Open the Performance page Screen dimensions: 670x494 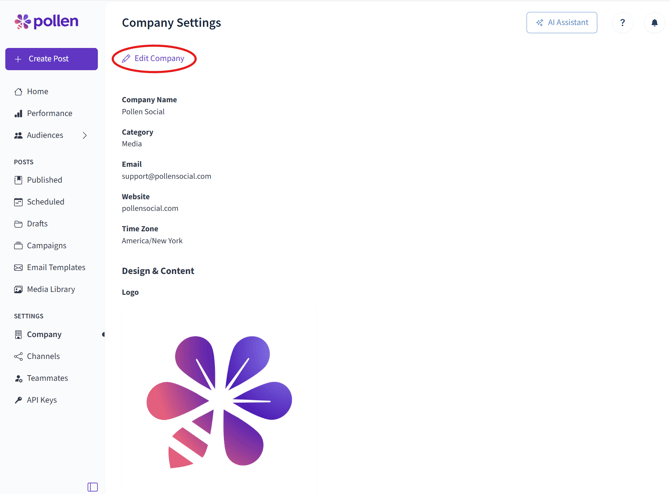50,113
